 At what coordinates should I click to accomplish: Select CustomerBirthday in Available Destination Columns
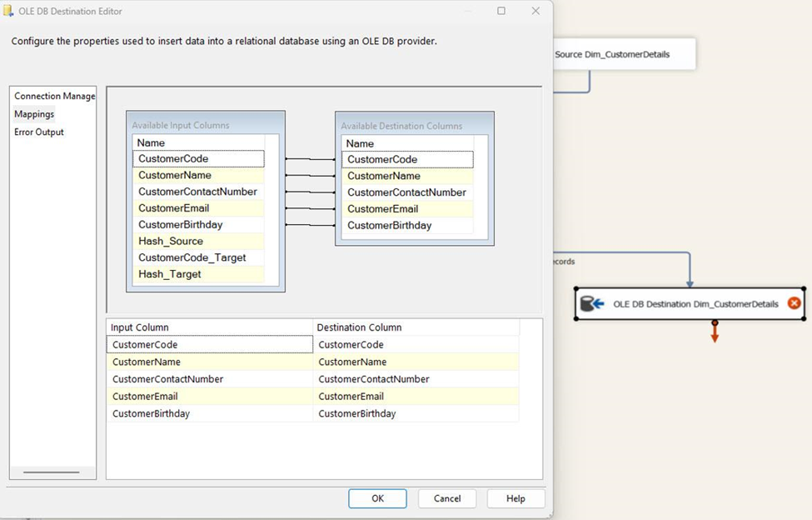(x=406, y=225)
